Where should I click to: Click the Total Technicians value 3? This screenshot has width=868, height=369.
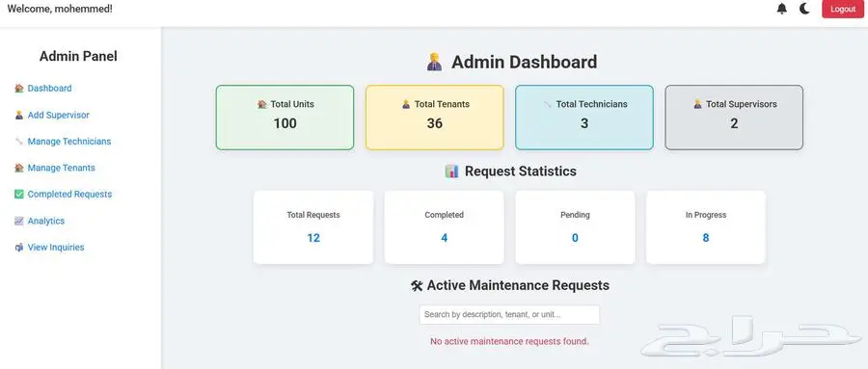coord(584,123)
